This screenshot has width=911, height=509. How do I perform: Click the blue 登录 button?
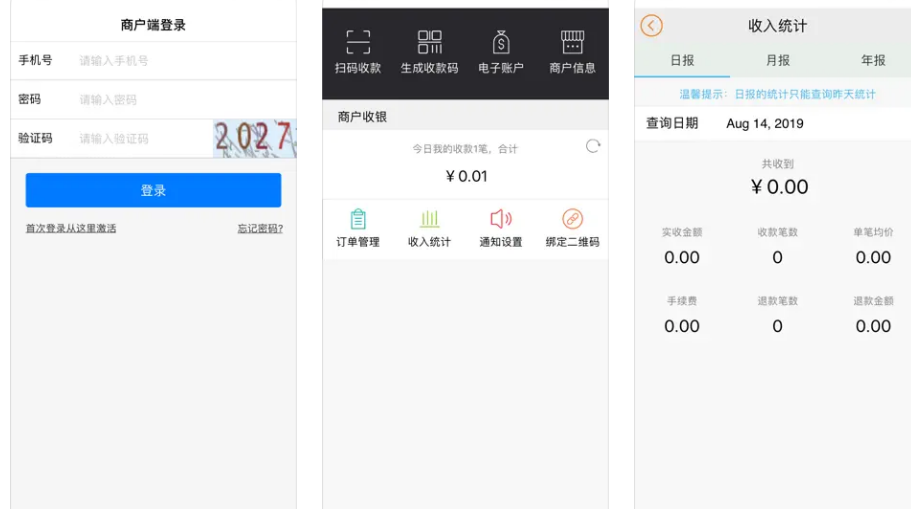point(153,190)
